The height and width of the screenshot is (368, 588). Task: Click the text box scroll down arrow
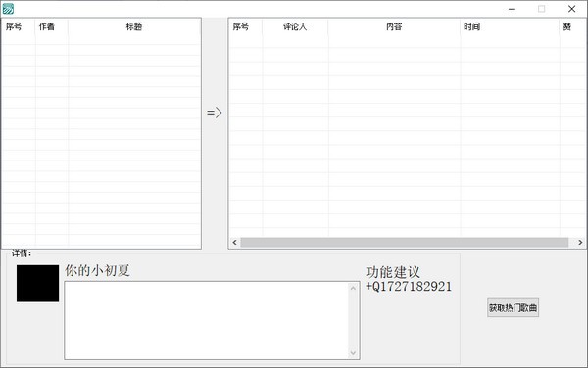tap(353, 353)
